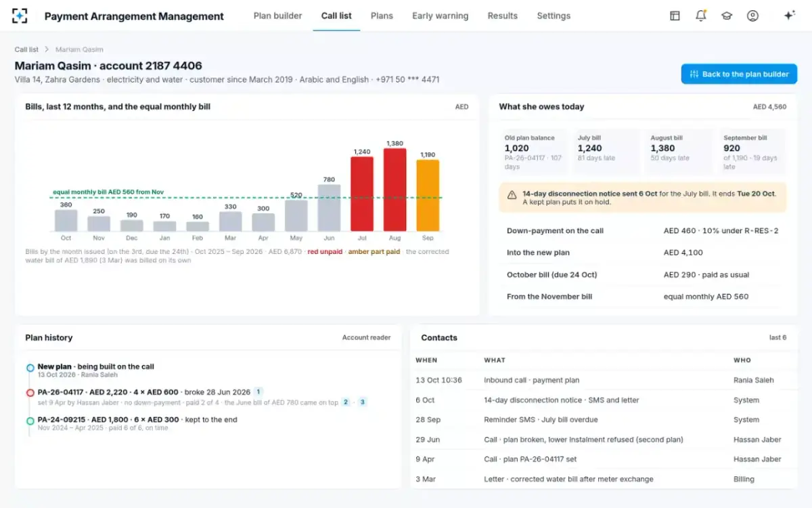This screenshot has height=508, width=812.
Task: Click the warning triangle in disconnection notice
Action: tap(512, 194)
